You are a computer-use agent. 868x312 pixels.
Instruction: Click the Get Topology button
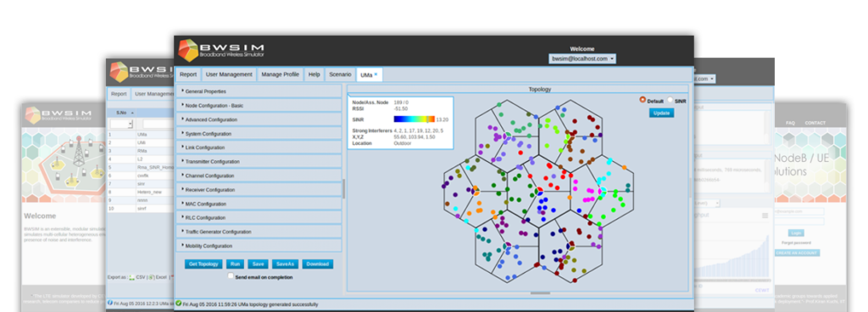(203, 265)
